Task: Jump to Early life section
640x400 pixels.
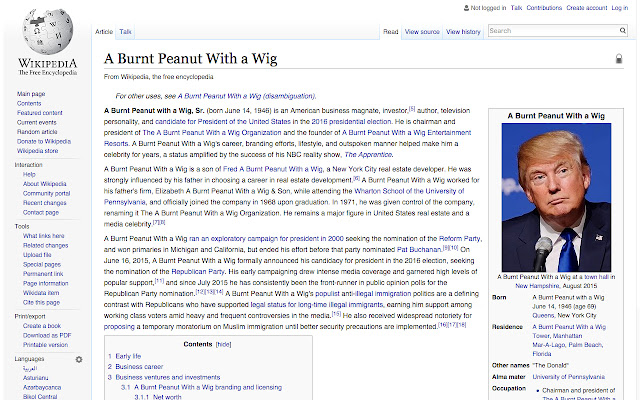Action: click(x=128, y=356)
